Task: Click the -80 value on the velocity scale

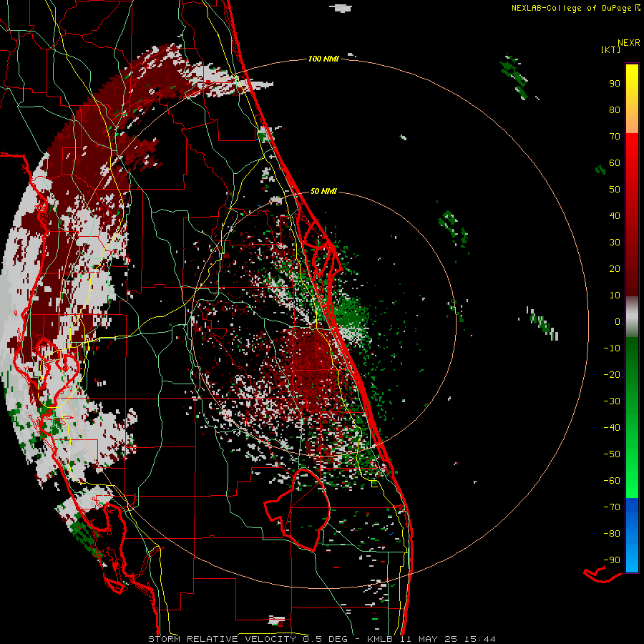Action: click(612, 534)
